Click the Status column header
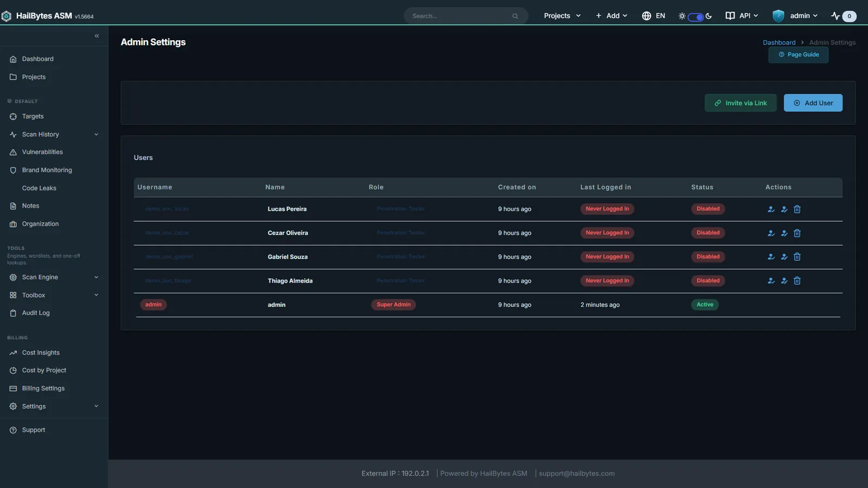868x488 pixels. pyautogui.click(x=702, y=187)
